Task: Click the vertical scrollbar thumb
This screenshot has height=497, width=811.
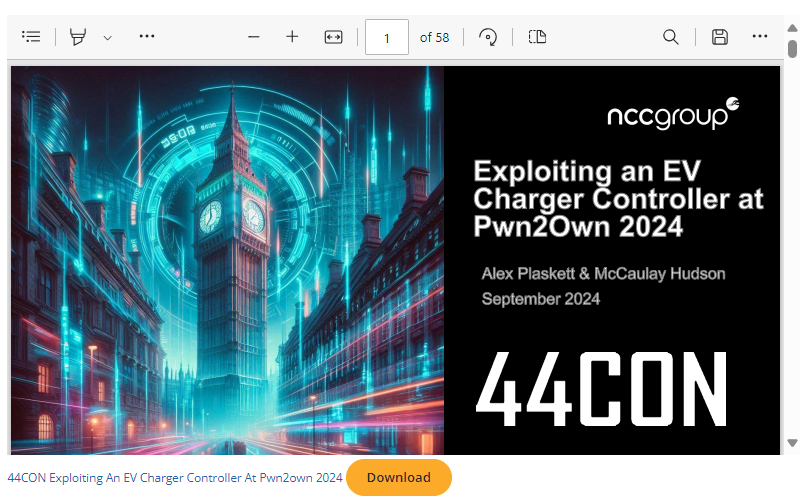Action: (792, 49)
